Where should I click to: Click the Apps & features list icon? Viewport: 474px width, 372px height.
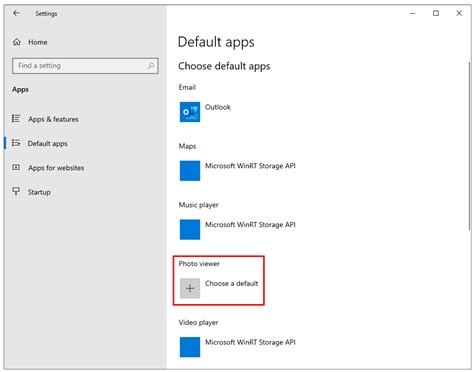click(16, 119)
